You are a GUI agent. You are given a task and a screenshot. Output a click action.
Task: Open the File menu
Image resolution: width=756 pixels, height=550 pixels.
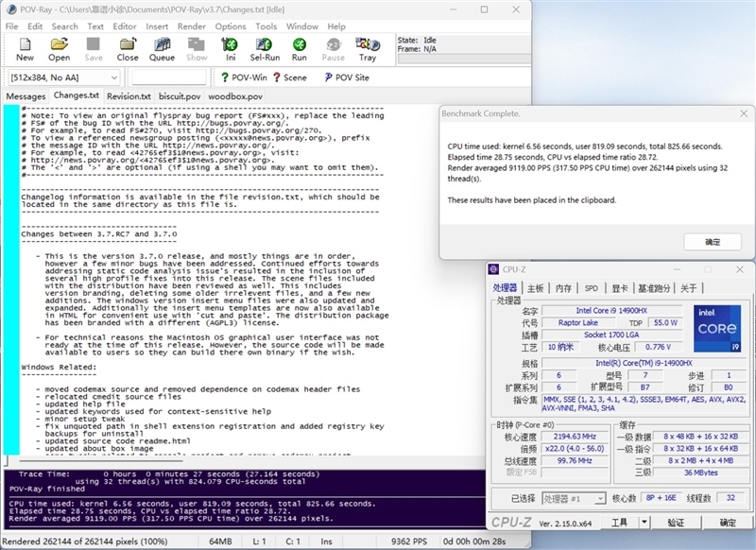point(11,26)
